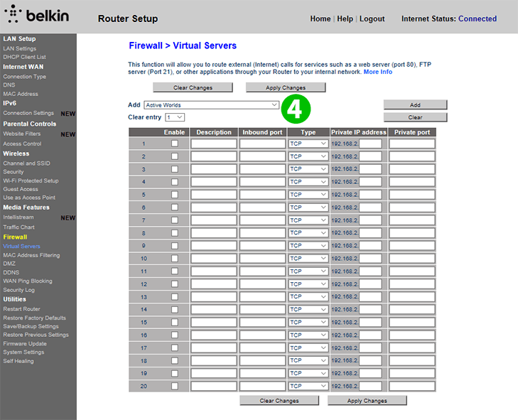Click the Add button
The image size is (518, 420).
[x=415, y=104]
